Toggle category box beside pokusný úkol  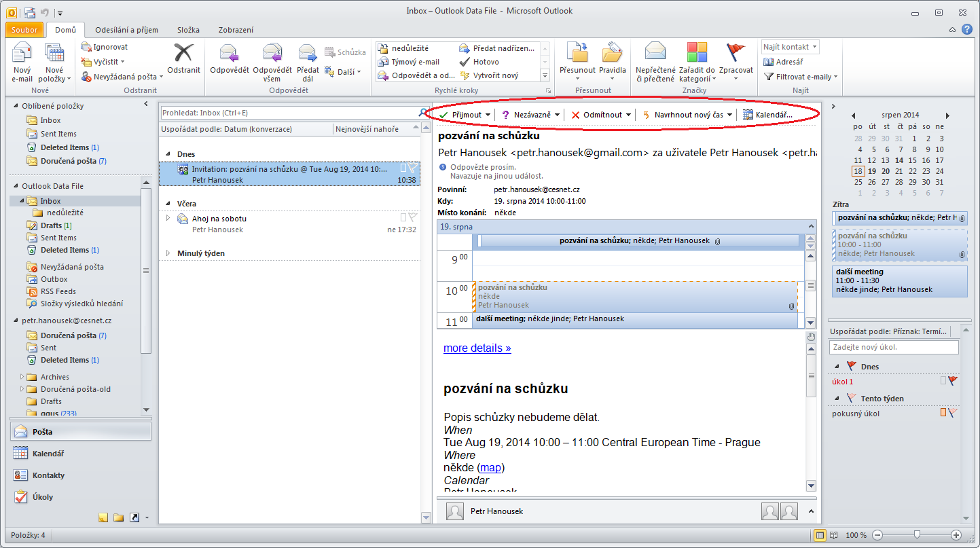coord(943,412)
